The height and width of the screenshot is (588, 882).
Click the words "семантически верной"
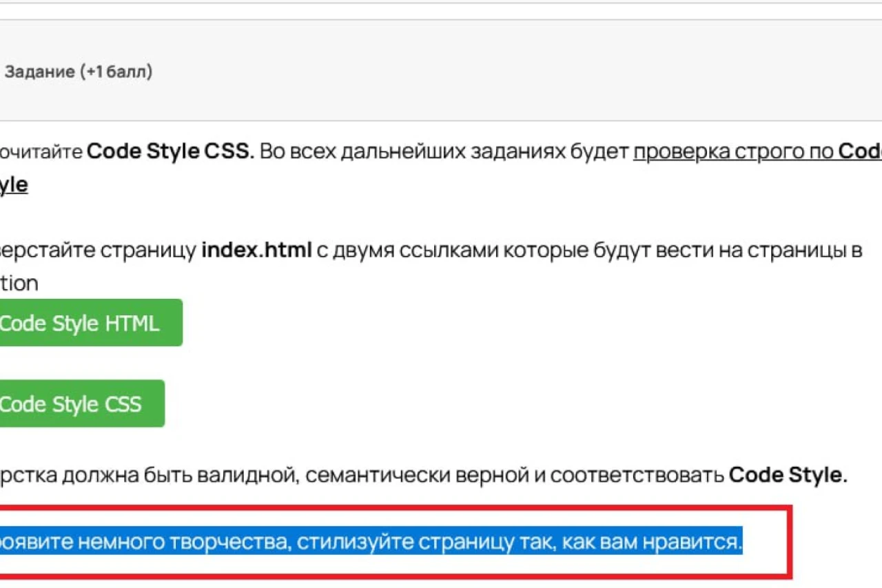pyautogui.click(x=418, y=475)
